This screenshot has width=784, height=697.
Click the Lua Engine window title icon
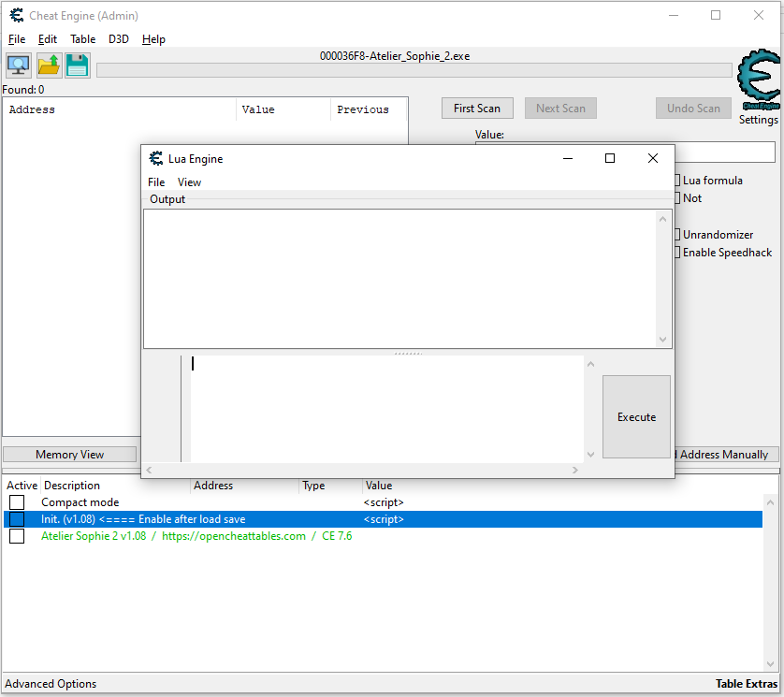tap(156, 158)
